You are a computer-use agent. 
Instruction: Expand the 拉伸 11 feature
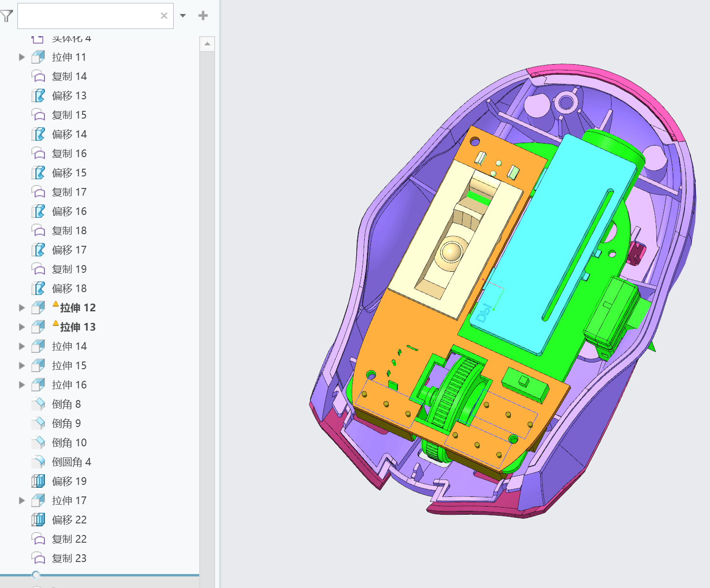[22, 57]
